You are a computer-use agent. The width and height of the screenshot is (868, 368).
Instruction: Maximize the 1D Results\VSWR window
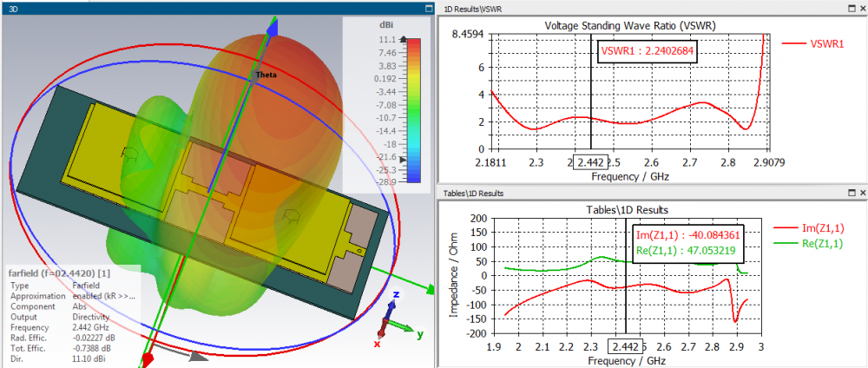(x=852, y=9)
